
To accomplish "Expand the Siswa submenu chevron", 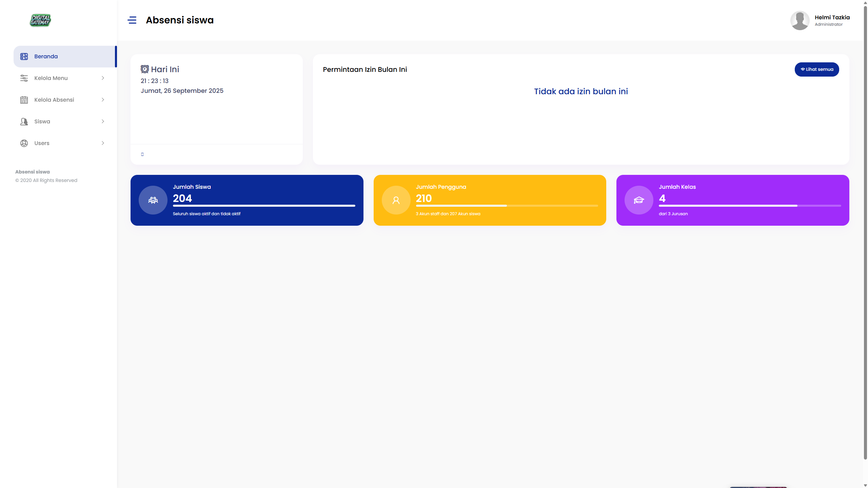I will point(103,122).
